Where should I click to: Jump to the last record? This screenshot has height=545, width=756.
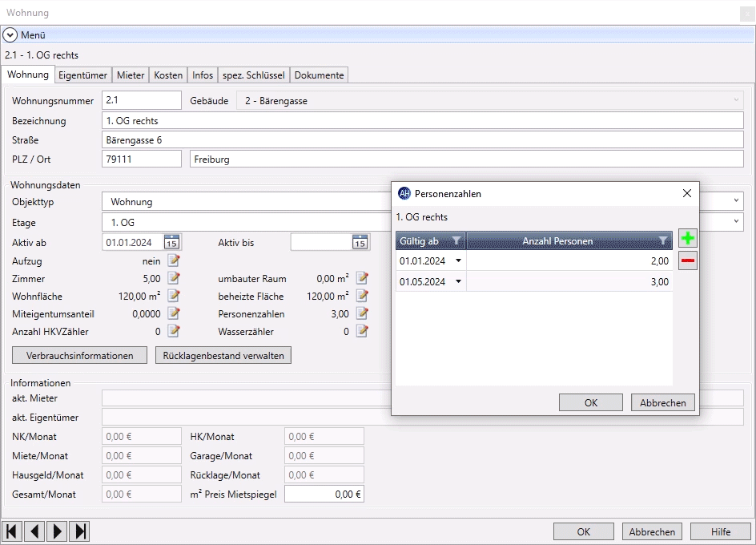click(x=79, y=531)
